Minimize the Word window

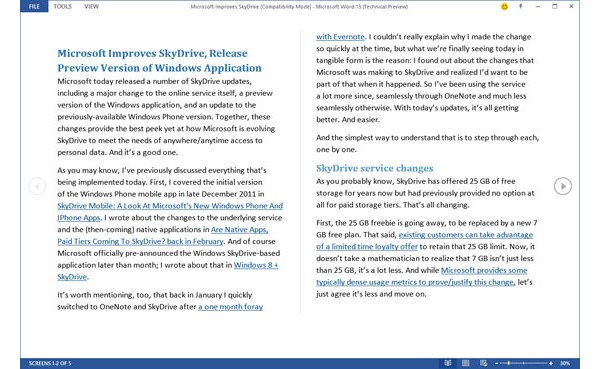(x=538, y=7)
